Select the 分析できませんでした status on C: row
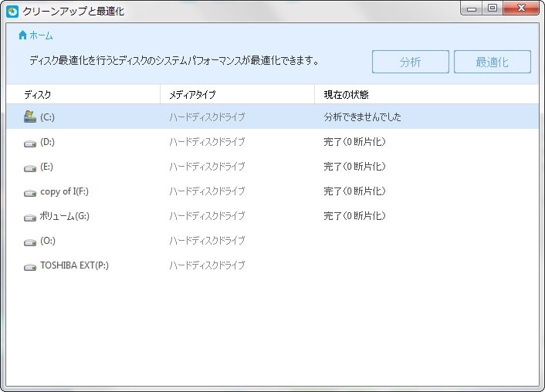The height and width of the screenshot is (392, 545). (362, 117)
